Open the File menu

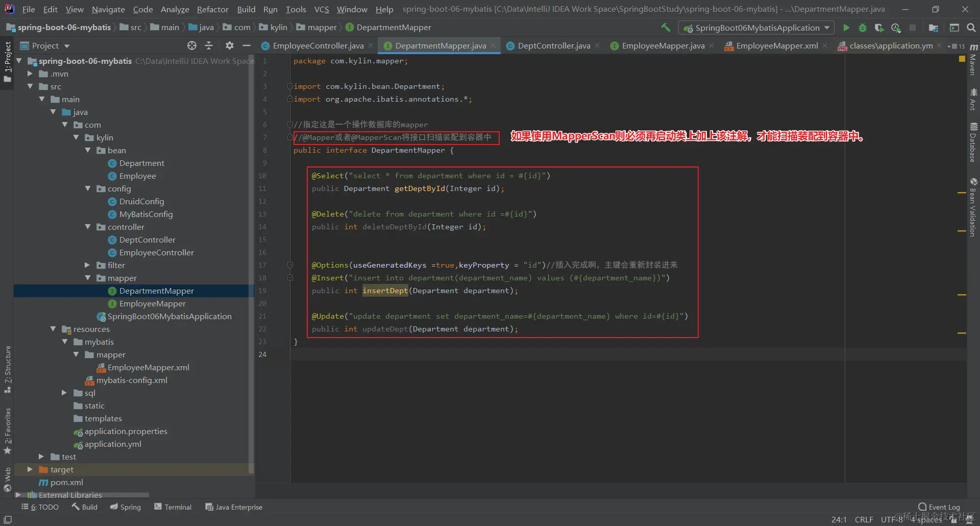[x=29, y=9]
